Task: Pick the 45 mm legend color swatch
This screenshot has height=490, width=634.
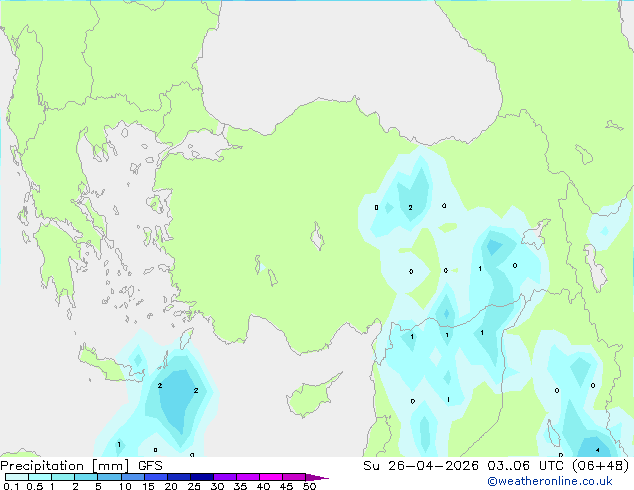Action: coord(294,477)
